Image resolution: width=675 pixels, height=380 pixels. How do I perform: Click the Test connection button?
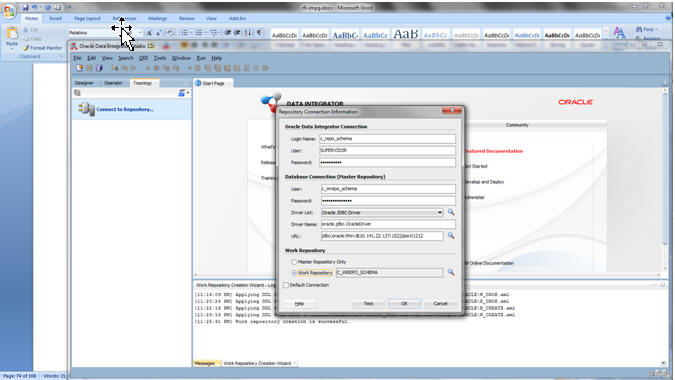coord(368,303)
